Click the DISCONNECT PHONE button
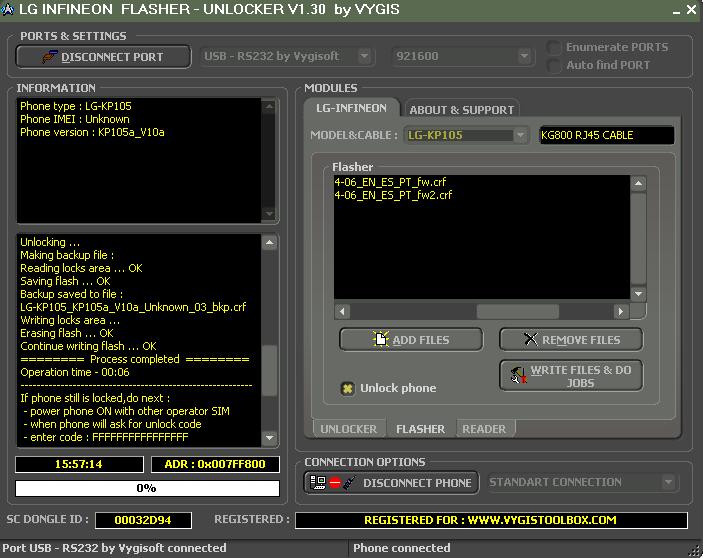The height and width of the screenshot is (558, 703). [x=391, y=483]
